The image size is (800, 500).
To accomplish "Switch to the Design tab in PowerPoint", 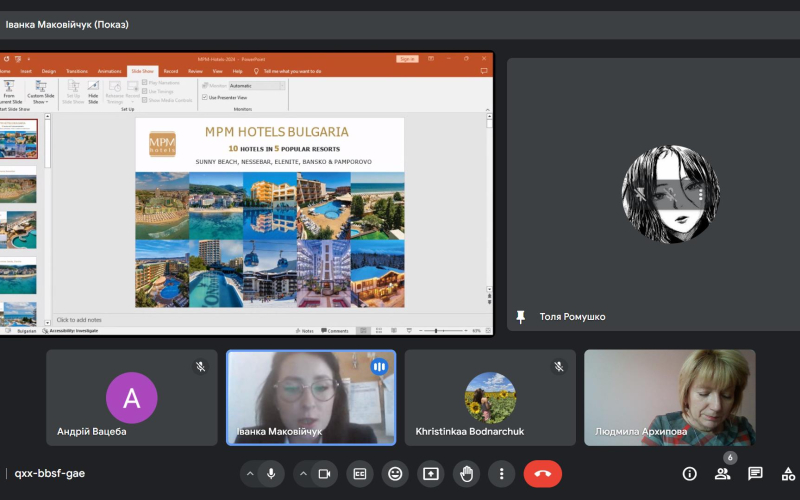I will point(48,71).
